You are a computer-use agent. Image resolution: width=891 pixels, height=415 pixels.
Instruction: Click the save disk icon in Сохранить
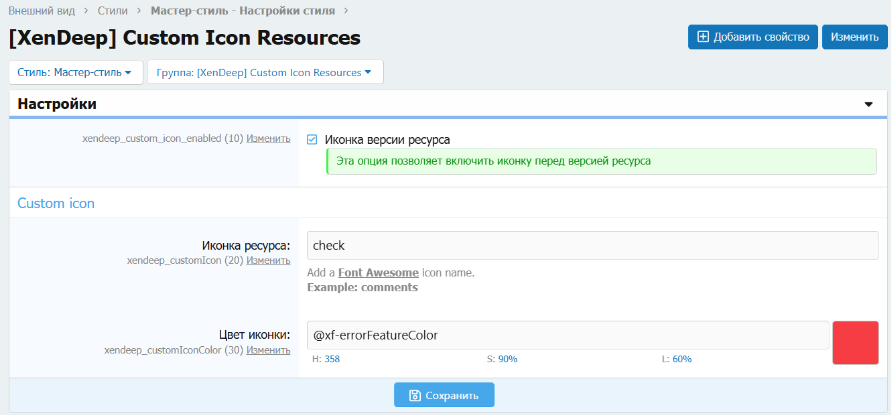click(414, 395)
